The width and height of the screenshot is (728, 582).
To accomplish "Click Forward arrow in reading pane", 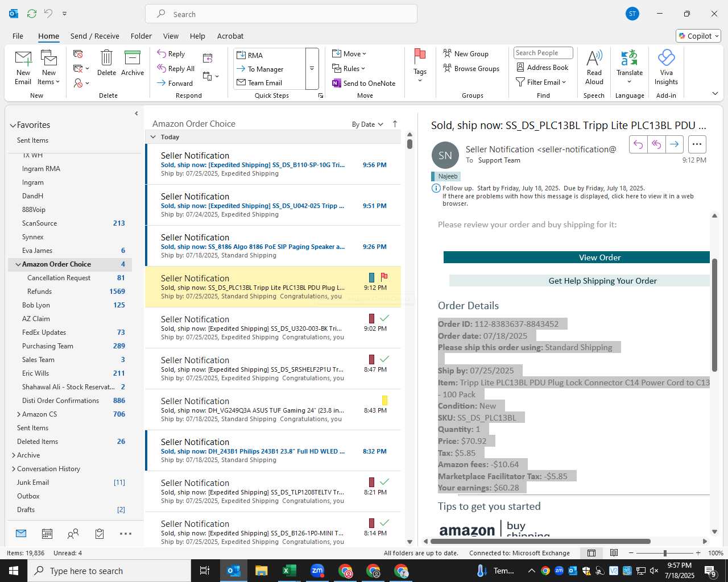I will click(674, 144).
